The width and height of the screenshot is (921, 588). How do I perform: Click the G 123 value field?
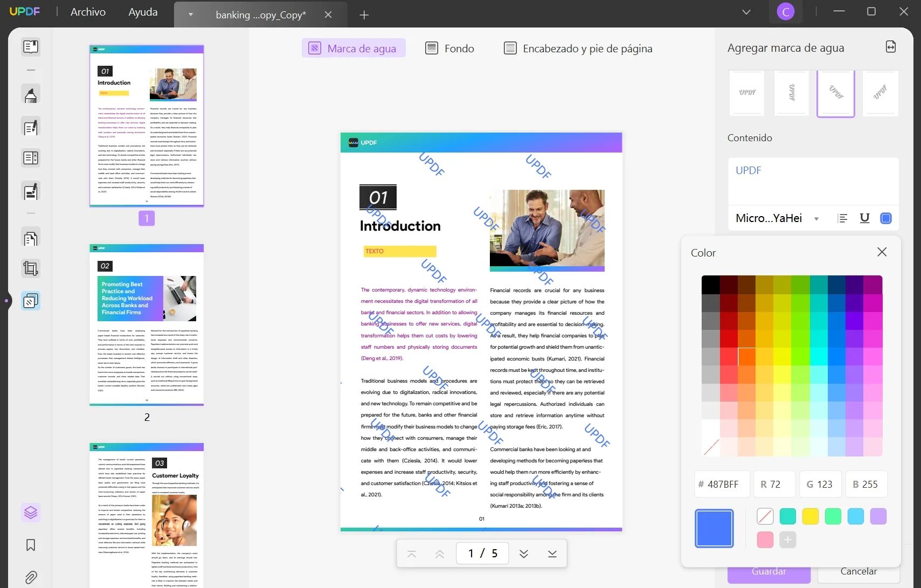[x=820, y=484]
